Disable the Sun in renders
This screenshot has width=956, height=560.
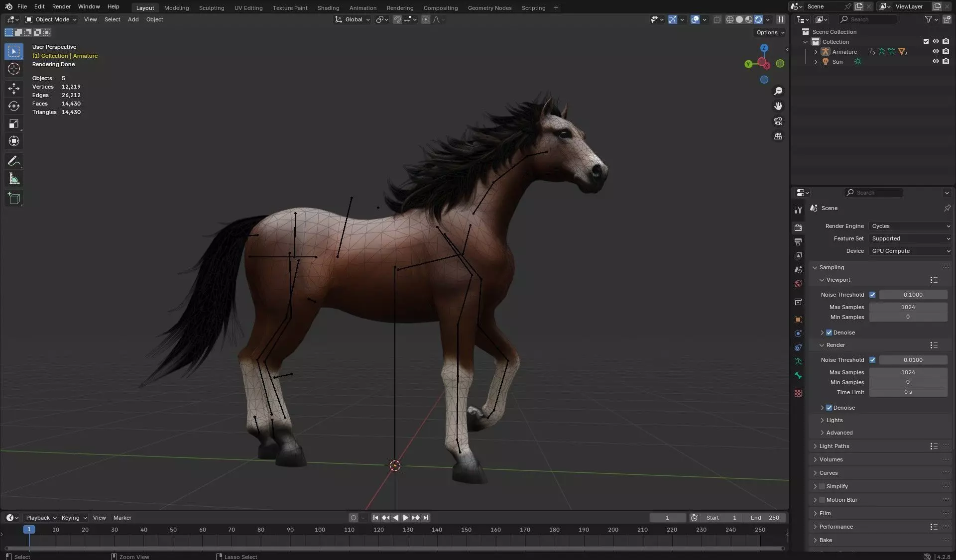click(946, 62)
